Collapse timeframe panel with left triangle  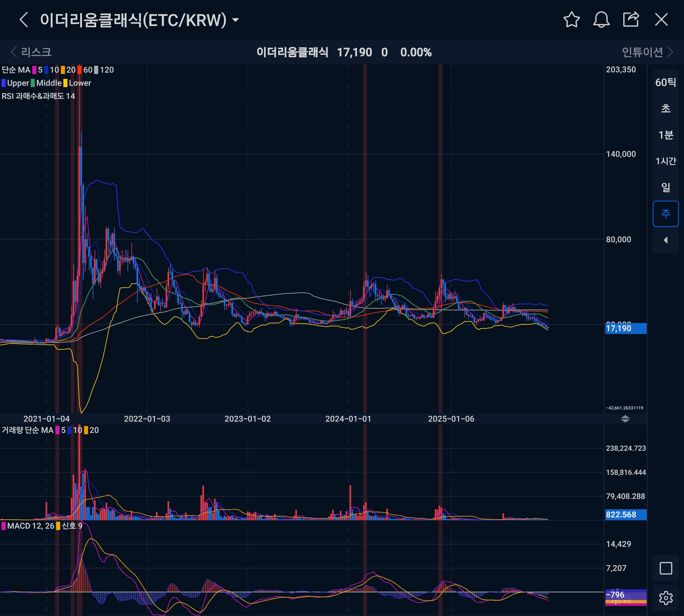(x=666, y=240)
